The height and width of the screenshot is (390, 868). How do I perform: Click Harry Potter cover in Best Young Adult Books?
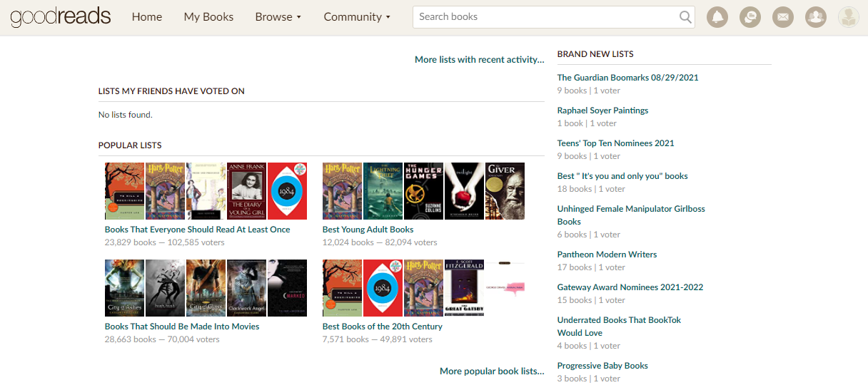pyautogui.click(x=342, y=191)
